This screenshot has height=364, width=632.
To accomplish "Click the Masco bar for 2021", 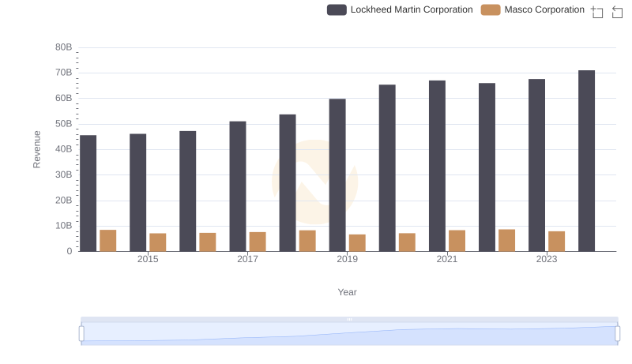I will (x=457, y=241).
